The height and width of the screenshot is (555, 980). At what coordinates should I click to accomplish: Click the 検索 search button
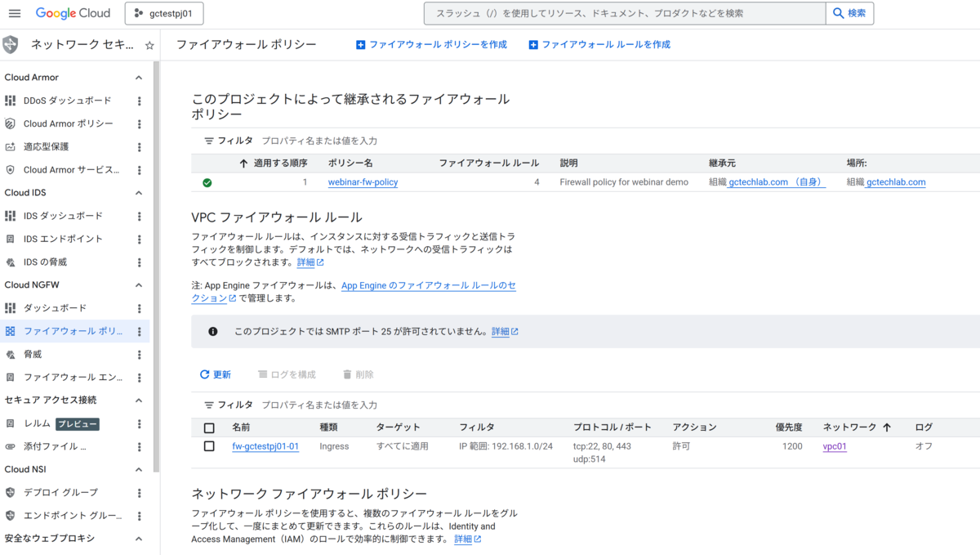point(849,13)
